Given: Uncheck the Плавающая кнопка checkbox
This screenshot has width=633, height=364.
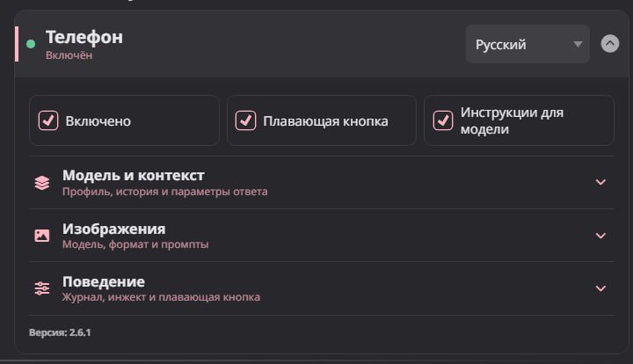Looking at the screenshot, I should pyautogui.click(x=245, y=120).
